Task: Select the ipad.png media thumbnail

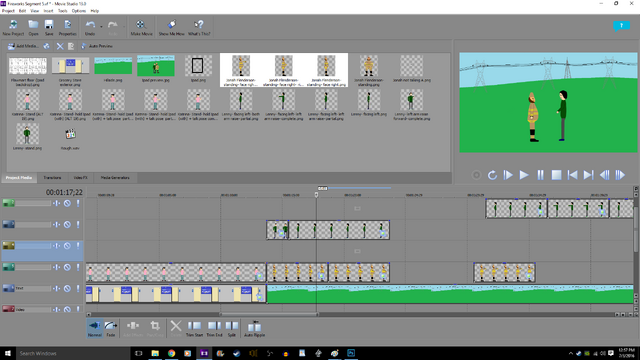Action: [x=198, y=69]
